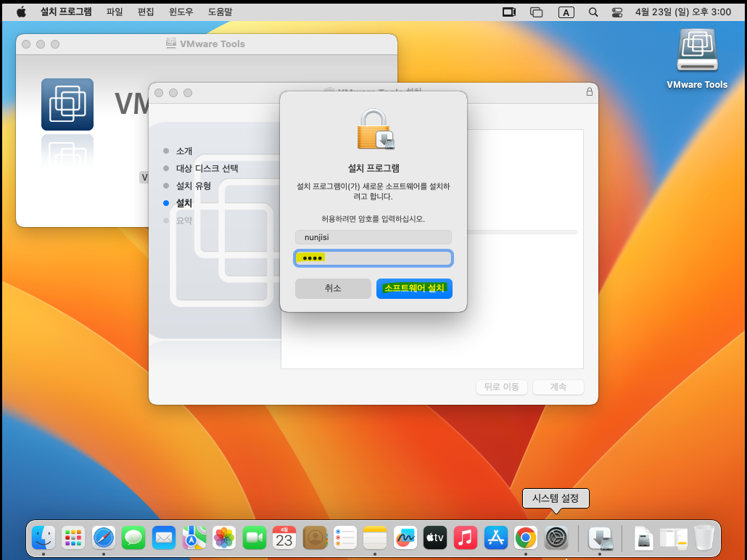Open the 윈도우 menu
Viewport: 747px width, 560px height.
pyautogui.click(x=181, y=12)
